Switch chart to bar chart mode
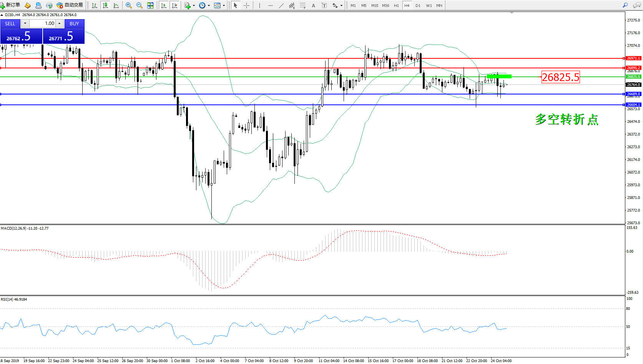 [x=95, y=5]
